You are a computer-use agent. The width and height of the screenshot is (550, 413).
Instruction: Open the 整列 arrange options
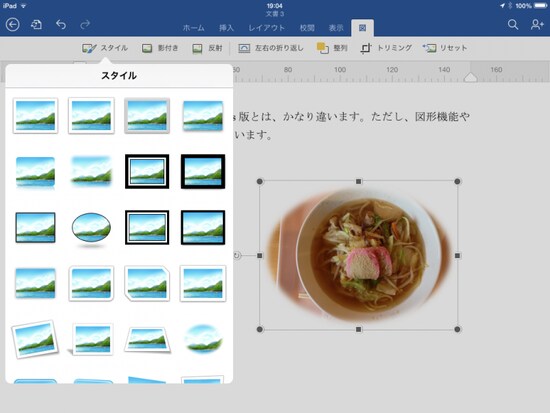point(332,48)
